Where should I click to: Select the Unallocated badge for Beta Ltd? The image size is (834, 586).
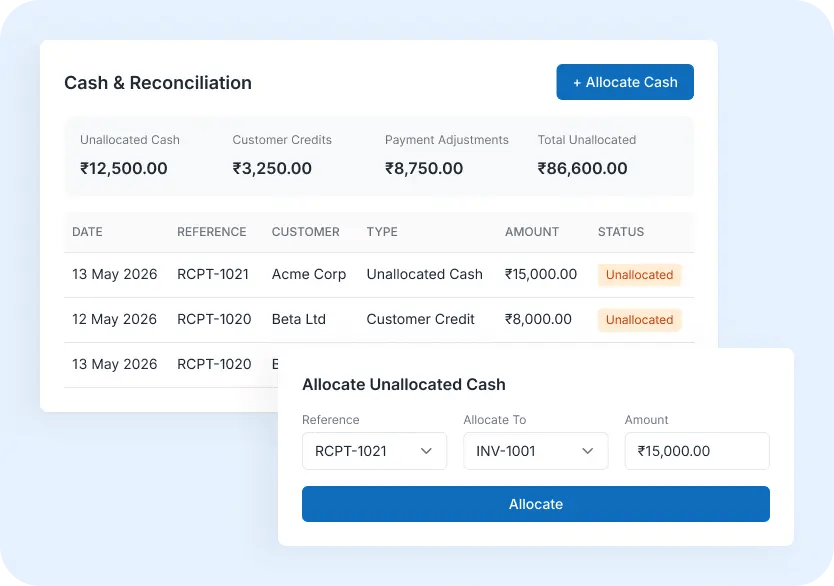pos(639,320)
